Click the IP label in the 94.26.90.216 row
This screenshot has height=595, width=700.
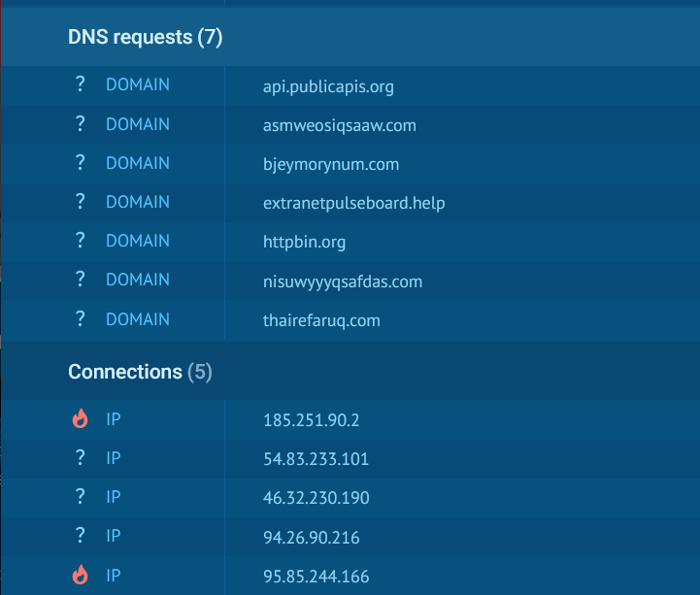click(x=114, y=535)
